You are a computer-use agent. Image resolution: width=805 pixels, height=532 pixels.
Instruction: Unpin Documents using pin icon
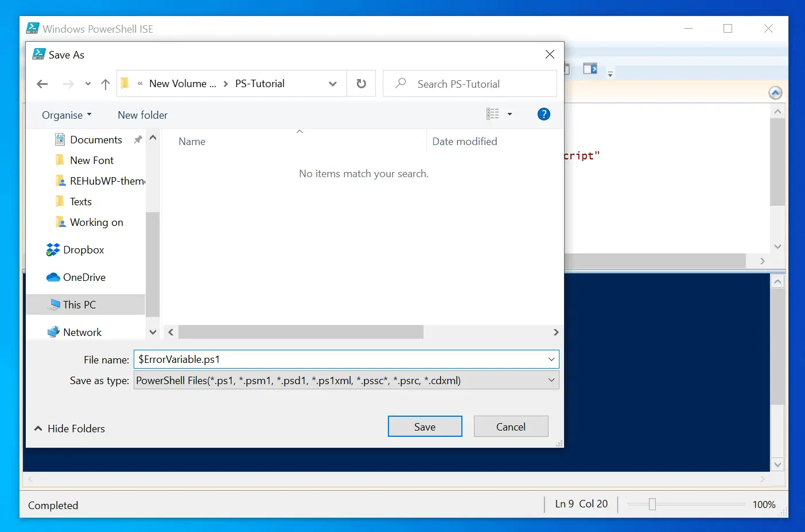[138, 139]
